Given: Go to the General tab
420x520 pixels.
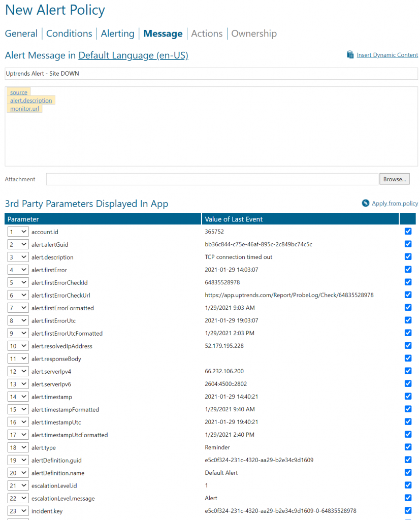Looking at the screenshot, I should pos(21,34).
